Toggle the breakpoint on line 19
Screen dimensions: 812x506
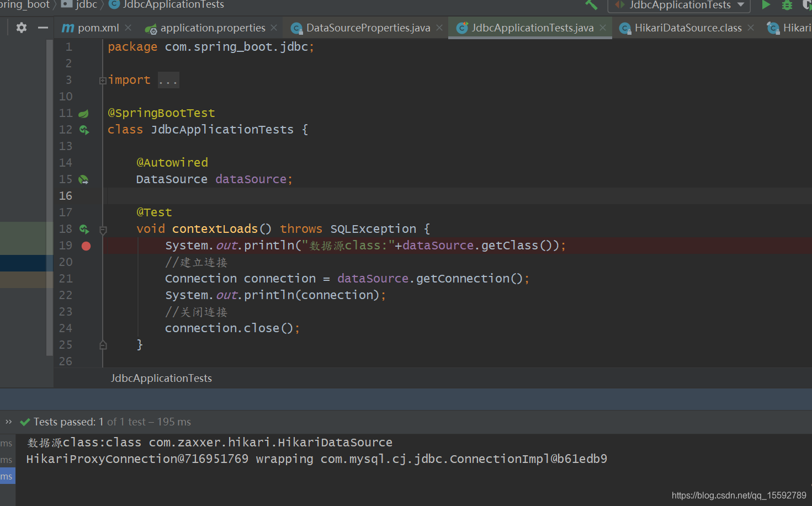click(x=86, y=246)
